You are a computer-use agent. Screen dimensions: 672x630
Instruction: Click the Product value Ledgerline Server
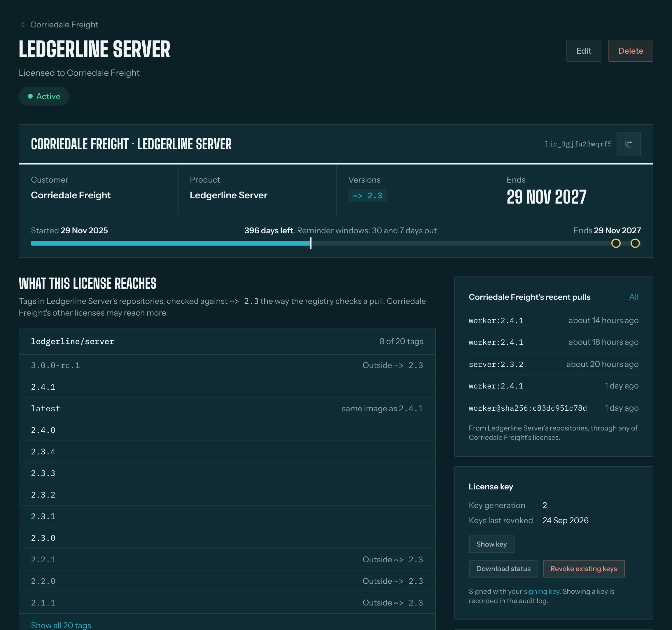coord(228,195)
